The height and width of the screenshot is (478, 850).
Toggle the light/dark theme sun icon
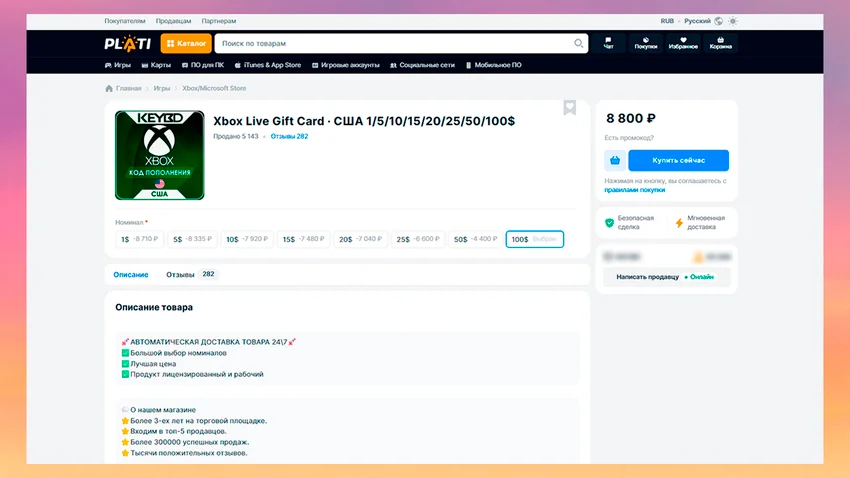point(732,21)
